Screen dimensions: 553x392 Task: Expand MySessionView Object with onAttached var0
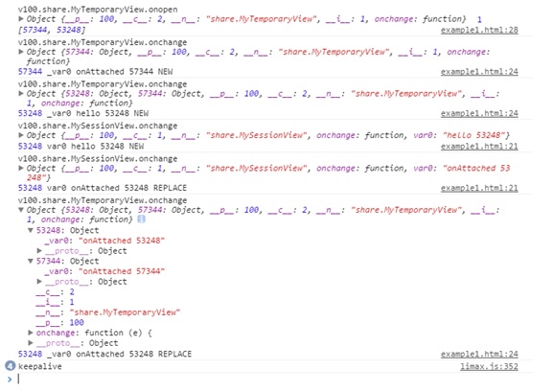click(x=21, y=168)
